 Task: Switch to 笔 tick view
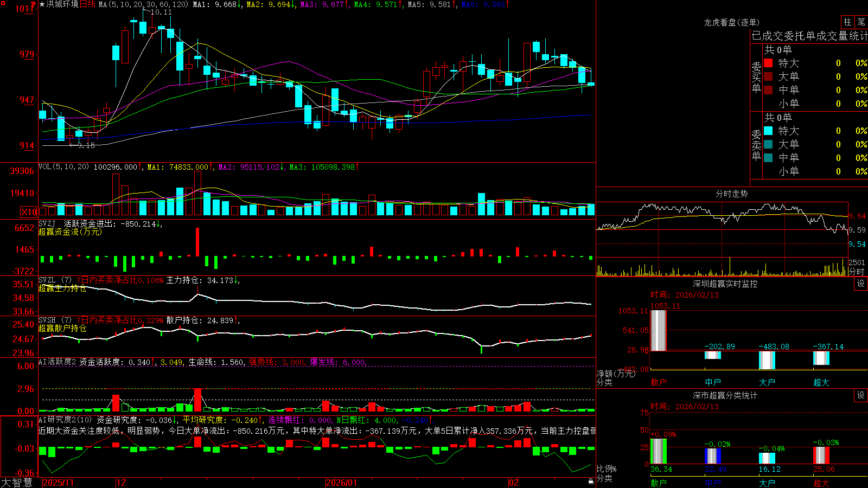click(861, 22)
